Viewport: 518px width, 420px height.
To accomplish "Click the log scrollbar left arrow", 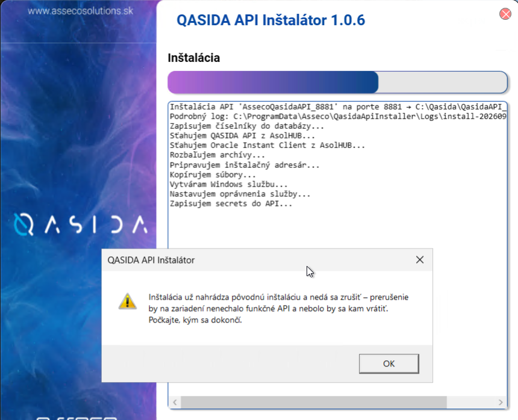I will [175, 402].
